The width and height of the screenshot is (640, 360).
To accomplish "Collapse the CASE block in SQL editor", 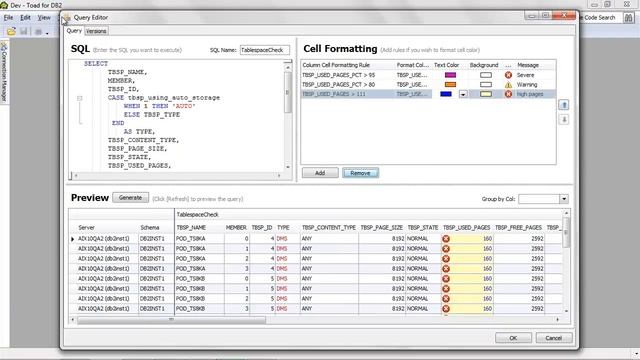I will coord(80,98).
